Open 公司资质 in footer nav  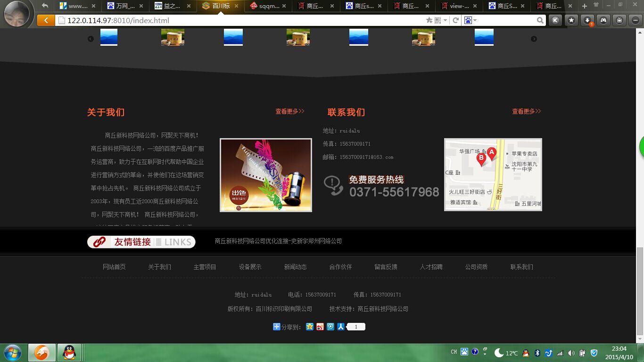pyautogui.click(x=476, y=267)
